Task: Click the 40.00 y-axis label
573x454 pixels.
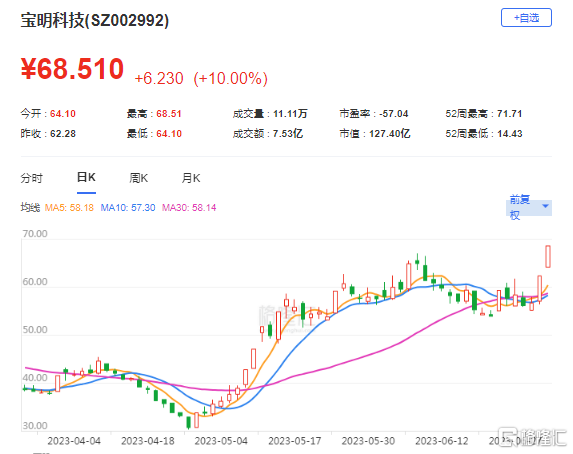Action: (35, 378)
